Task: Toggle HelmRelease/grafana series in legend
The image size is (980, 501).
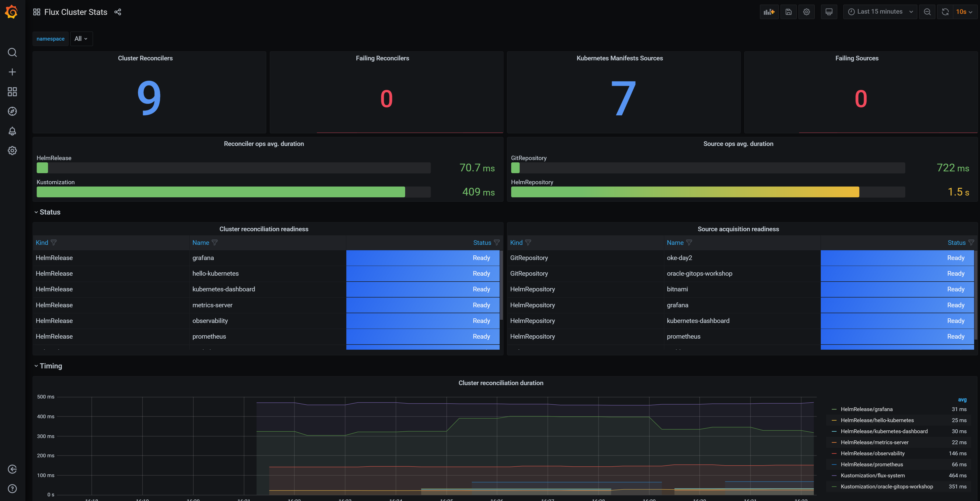Action: pos(866,409)
